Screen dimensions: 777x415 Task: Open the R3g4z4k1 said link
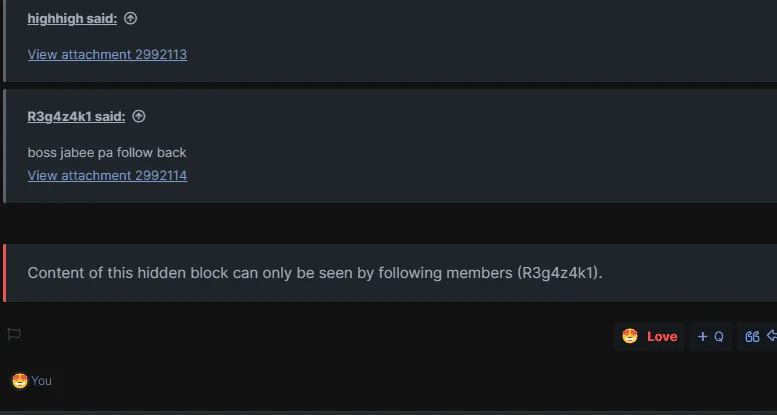pos(76,117)
